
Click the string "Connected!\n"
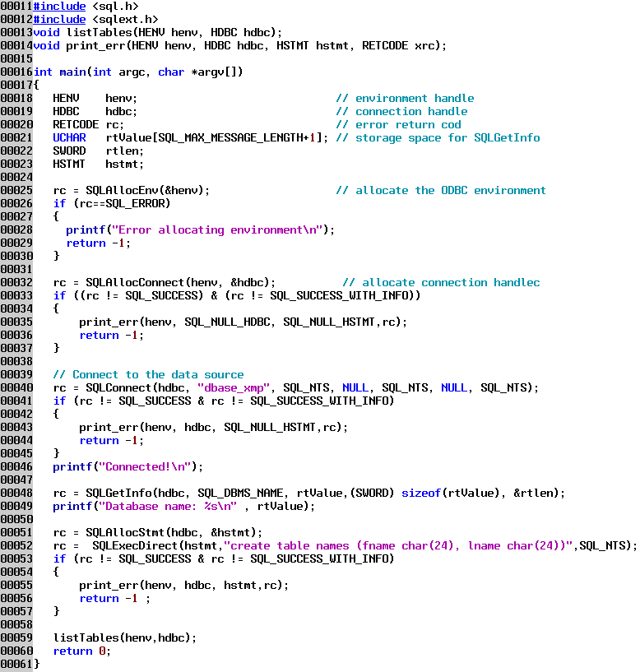pos(145,467)
